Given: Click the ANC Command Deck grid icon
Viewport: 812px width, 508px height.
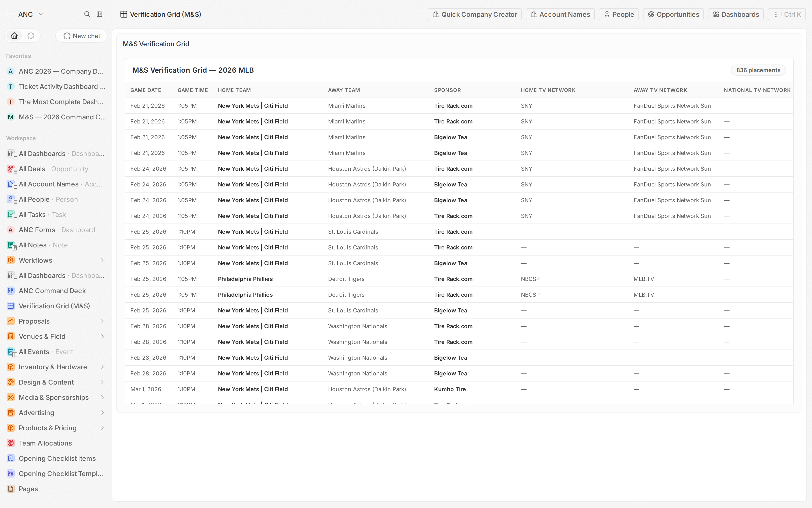Looking at the screenshot, I should tap(11, 291).
